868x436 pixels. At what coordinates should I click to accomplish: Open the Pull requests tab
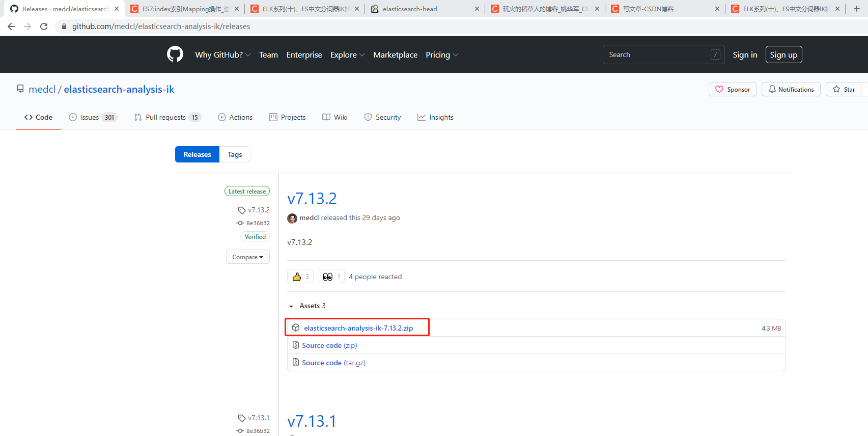click(x=167, y=117)
